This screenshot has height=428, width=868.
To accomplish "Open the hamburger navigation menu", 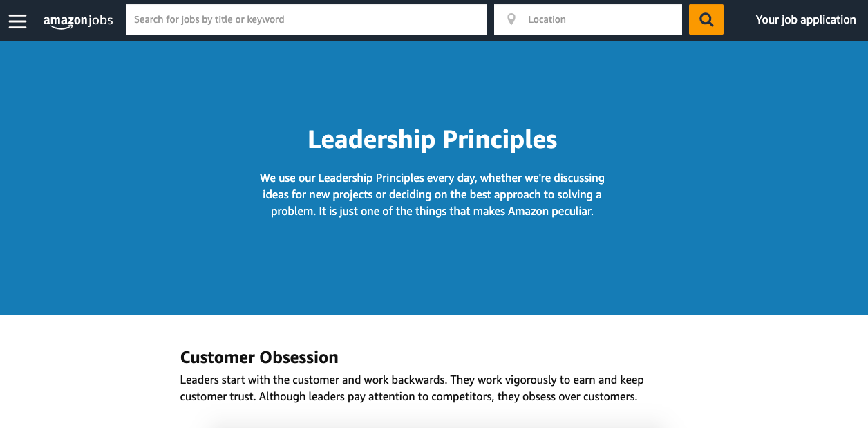I will (x=17, y=21).
